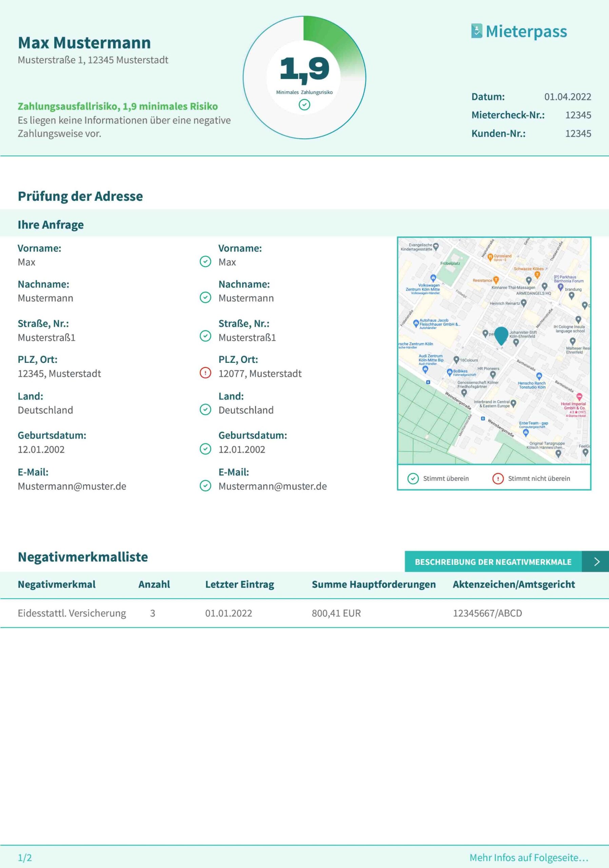Select the Eidesstattl. Versicherung table row
This screenshot has width=609, height=868.
(72, 613)
